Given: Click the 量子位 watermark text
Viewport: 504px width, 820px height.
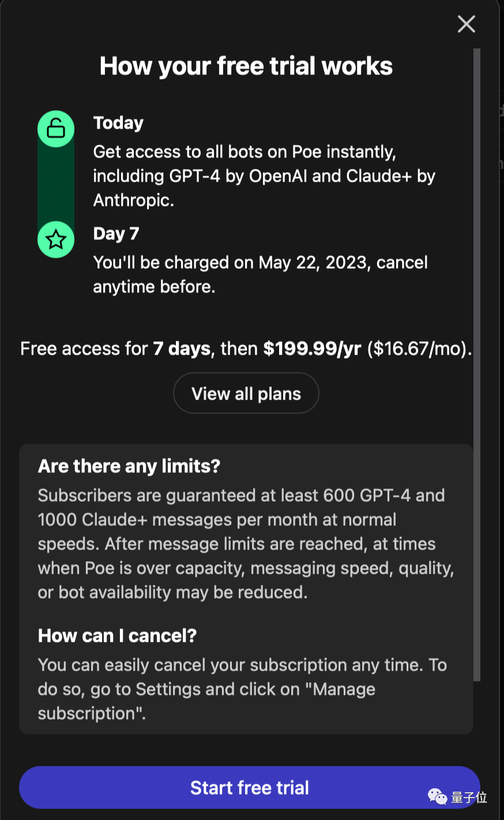Looking at the screenshot, I should click(x=469, y=798).
